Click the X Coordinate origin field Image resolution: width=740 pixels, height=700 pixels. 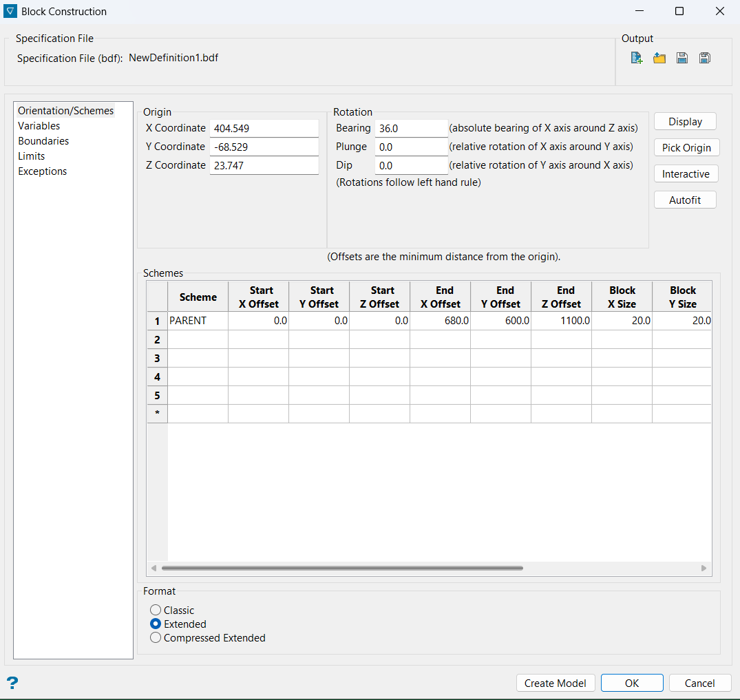click(x=264, y=129)
